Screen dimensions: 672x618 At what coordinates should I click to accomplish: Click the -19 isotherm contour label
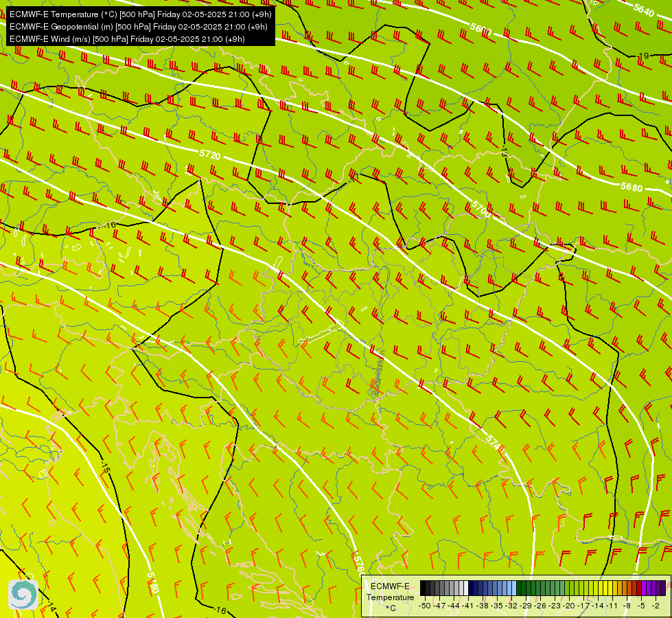(643, 56)
